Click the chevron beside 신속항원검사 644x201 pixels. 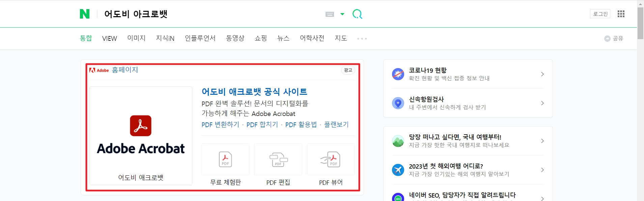tap(542, 103)
